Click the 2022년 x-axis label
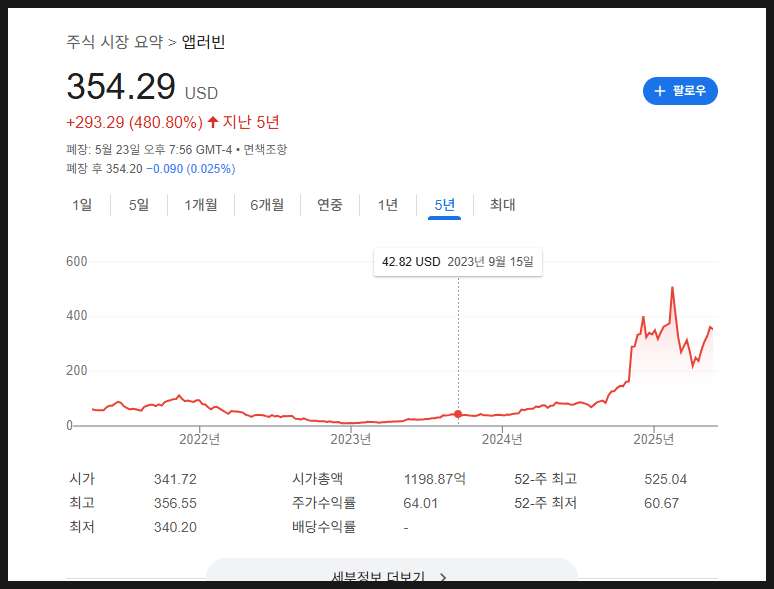Image resolution: width=774 pixels, height=589 pixels. pyautogui.click(x=199, y=439)
